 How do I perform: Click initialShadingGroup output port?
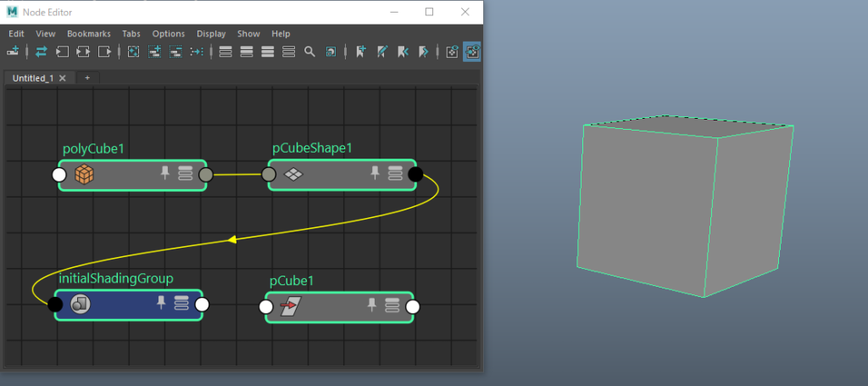point(202,304)
